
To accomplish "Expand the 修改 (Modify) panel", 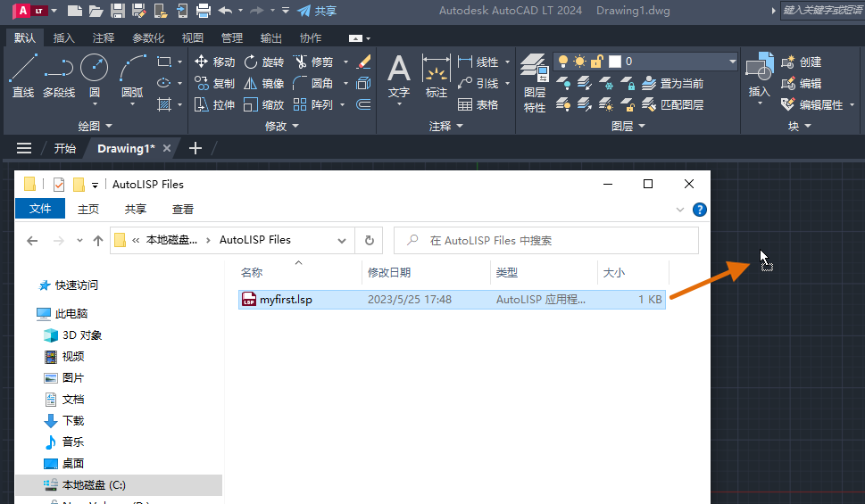I will (x=281, y=127).
